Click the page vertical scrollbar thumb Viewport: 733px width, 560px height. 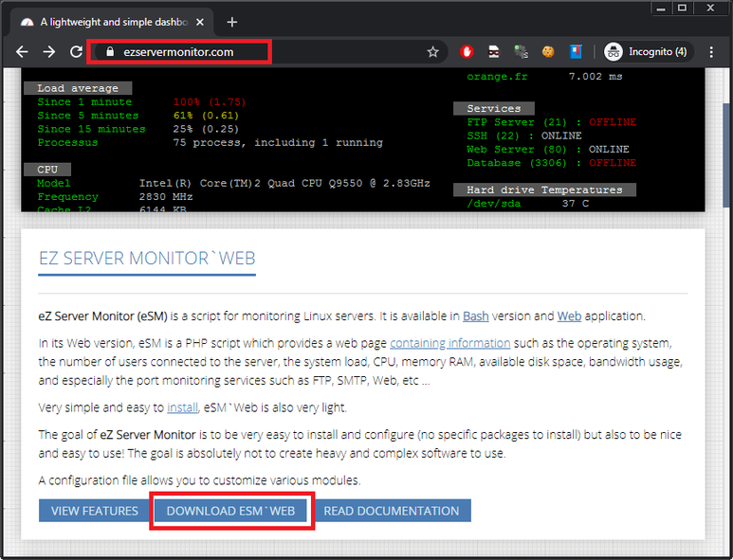click(x=728, y=154)
